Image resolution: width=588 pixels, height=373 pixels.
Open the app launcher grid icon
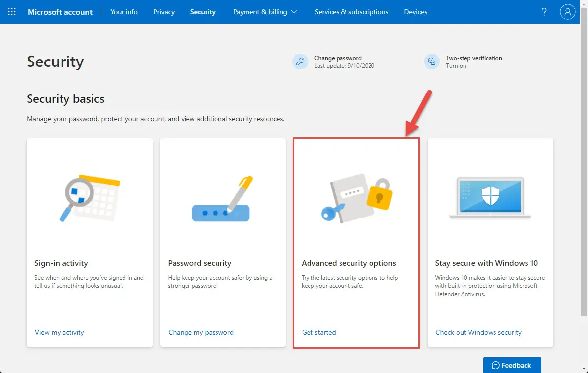(12, 12)
